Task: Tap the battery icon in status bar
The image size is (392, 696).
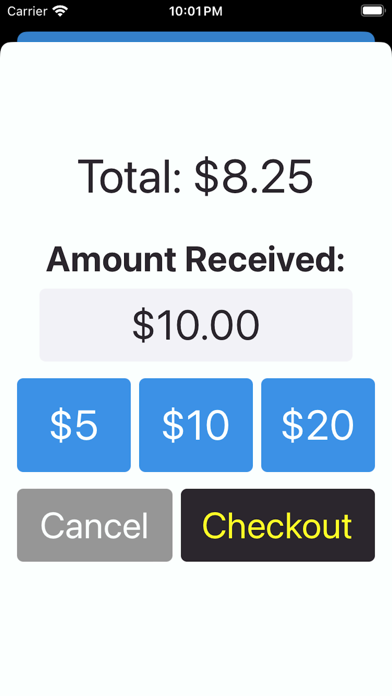Action: coord(373,11)
